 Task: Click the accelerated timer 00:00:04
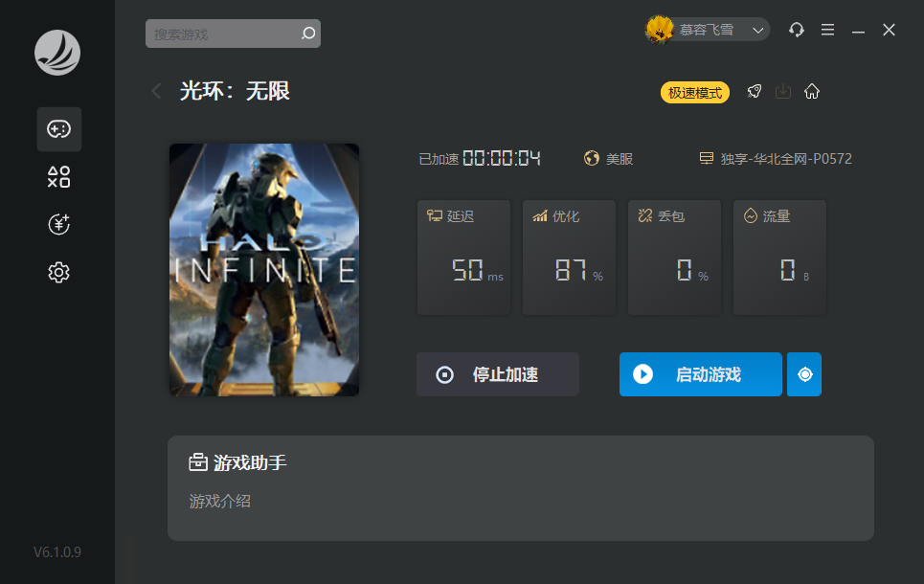(x=502, y=158)
